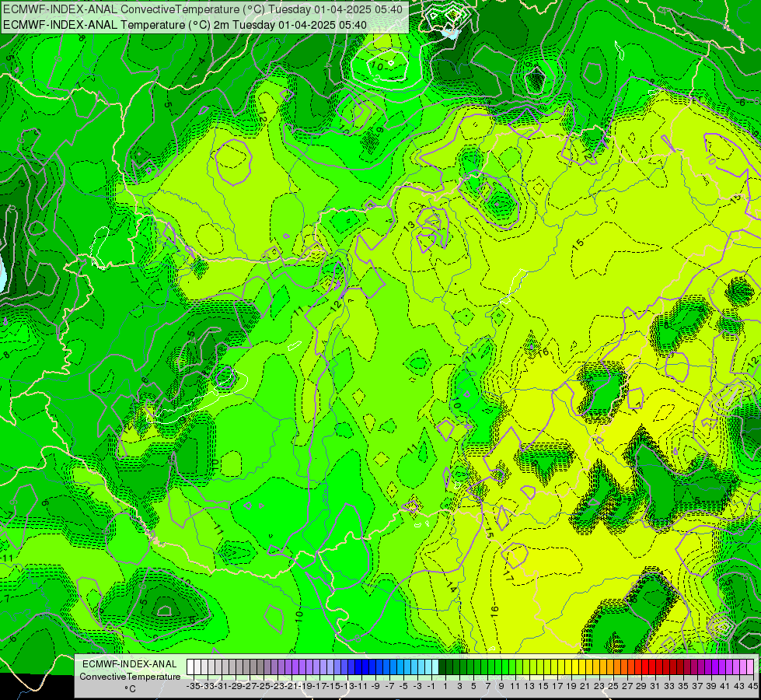Screen dimensions: 761x700
Task: Click legend scale label -25
Action: 264,686
